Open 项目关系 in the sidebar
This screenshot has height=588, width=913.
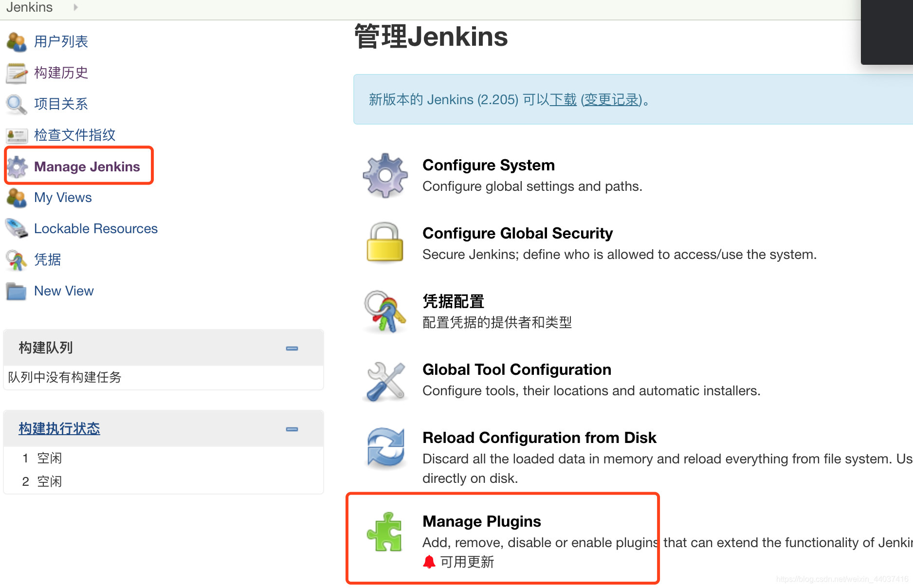click(61, 104)
